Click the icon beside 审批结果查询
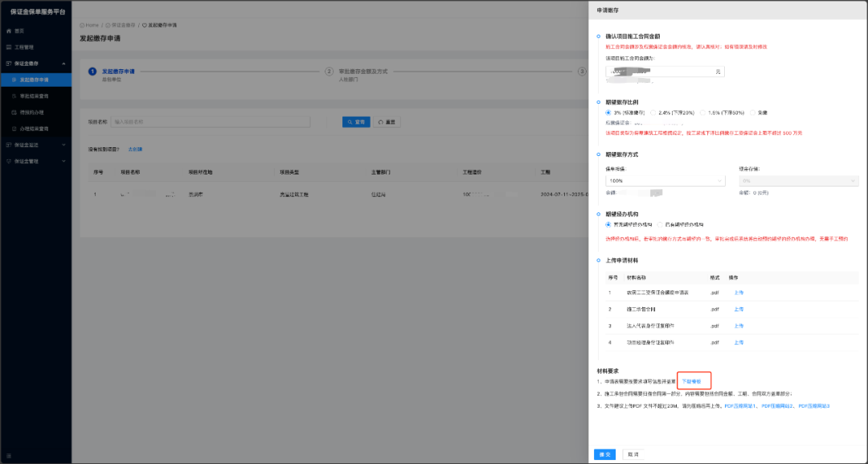 click(14, 96)
